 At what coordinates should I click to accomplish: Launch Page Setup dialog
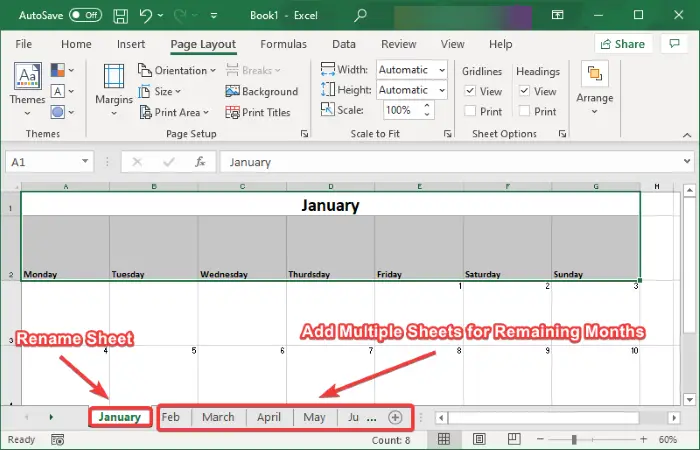pyautogui.click(x=304, y=133)
